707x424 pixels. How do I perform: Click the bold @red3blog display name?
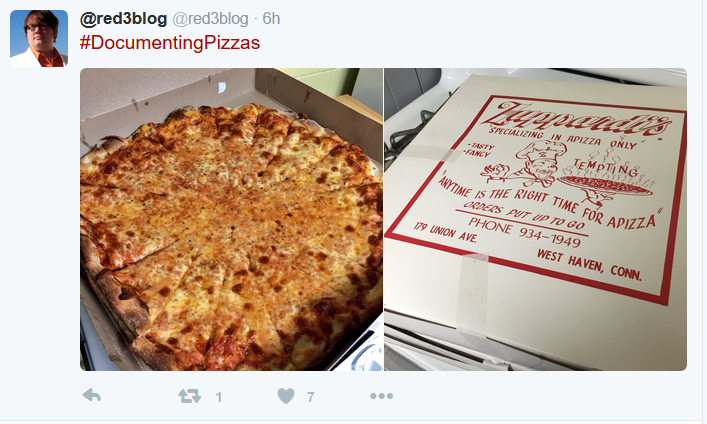(x=123, y=18)
